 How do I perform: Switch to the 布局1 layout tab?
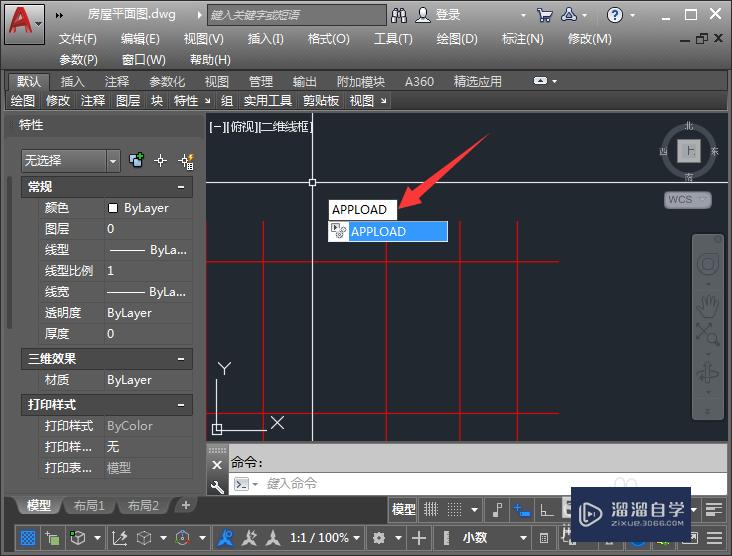coord(89,506)
